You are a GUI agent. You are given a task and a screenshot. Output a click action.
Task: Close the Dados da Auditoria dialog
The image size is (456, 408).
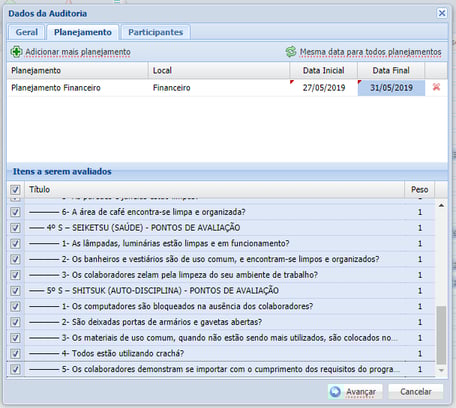coord(442,13)
